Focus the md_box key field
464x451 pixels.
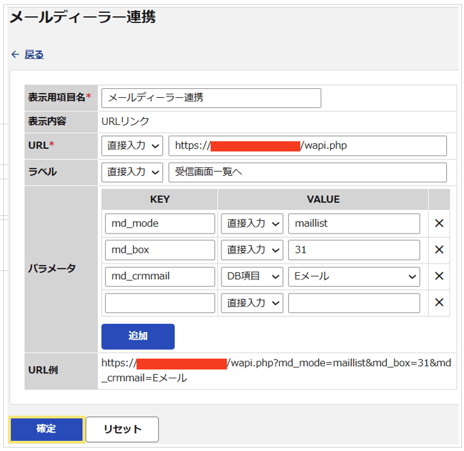click(160, 250)
